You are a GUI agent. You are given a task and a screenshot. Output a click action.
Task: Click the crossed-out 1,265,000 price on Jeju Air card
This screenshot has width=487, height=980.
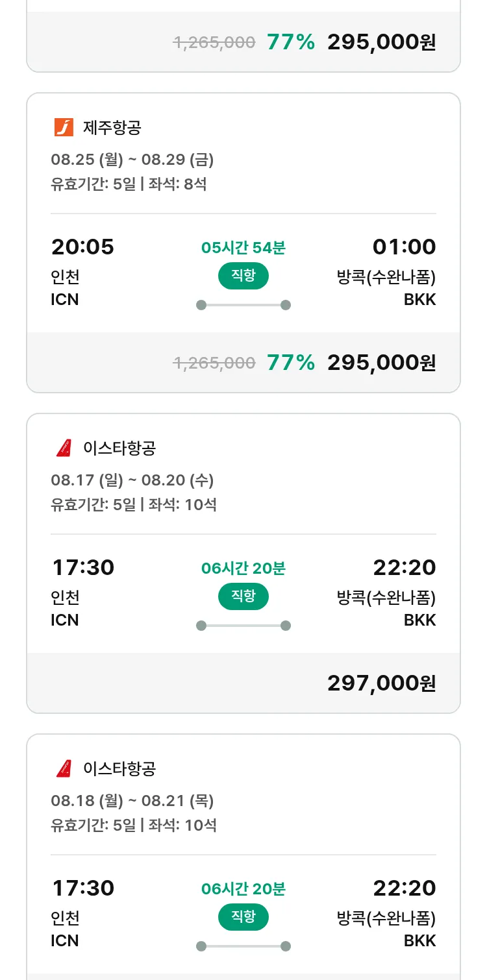(x=214, y=363)
